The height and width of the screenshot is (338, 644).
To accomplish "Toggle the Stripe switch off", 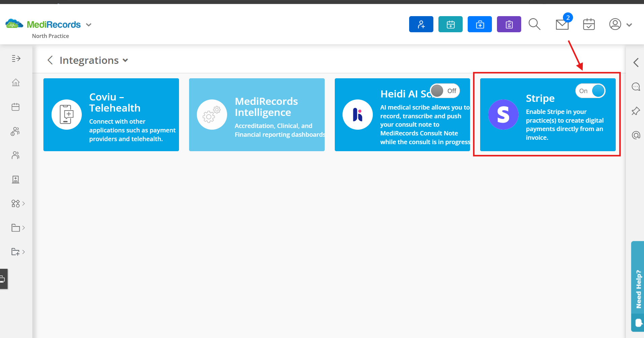I will tap(591, 91).
